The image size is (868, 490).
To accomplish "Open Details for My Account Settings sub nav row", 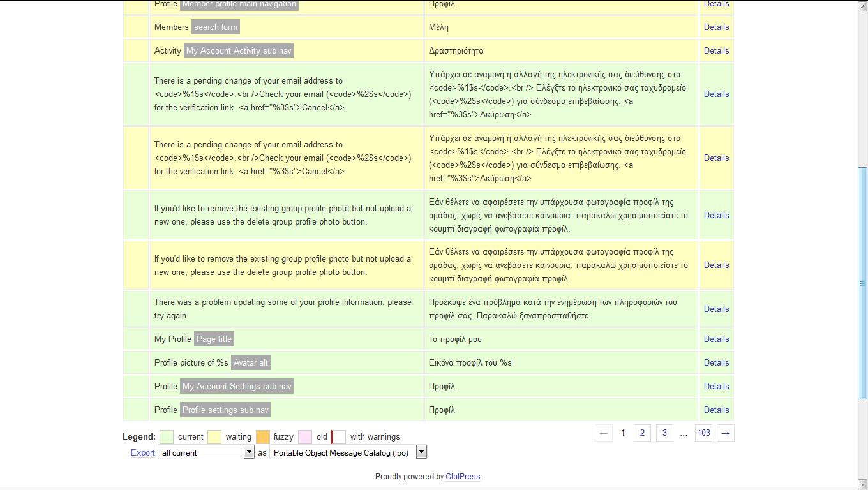I will 716,386.
